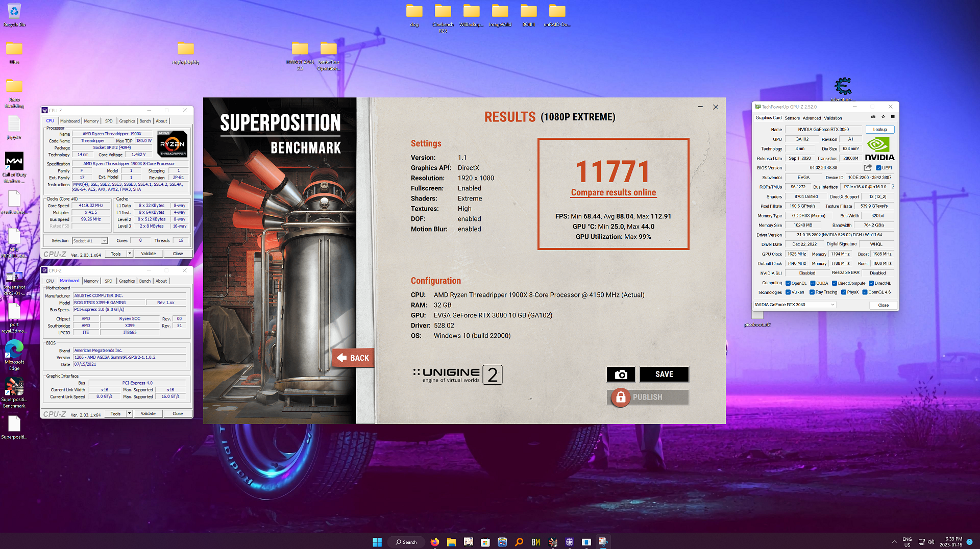Click the taskbar Search box
Image resolution: width=980 pixels, height=549 pixels.
point(406,542)
